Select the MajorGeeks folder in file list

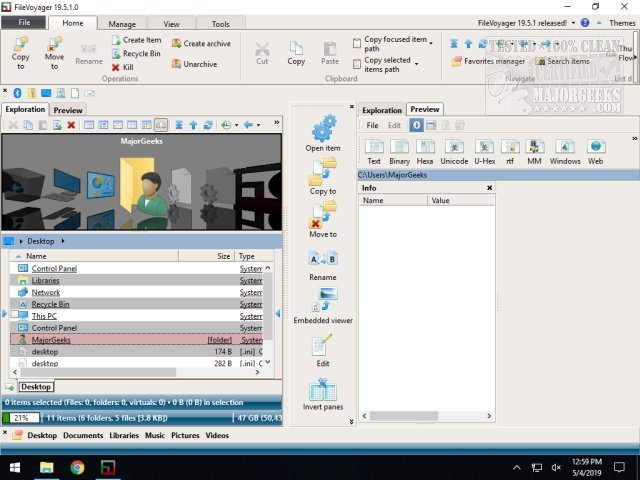[x=50, y=340]
